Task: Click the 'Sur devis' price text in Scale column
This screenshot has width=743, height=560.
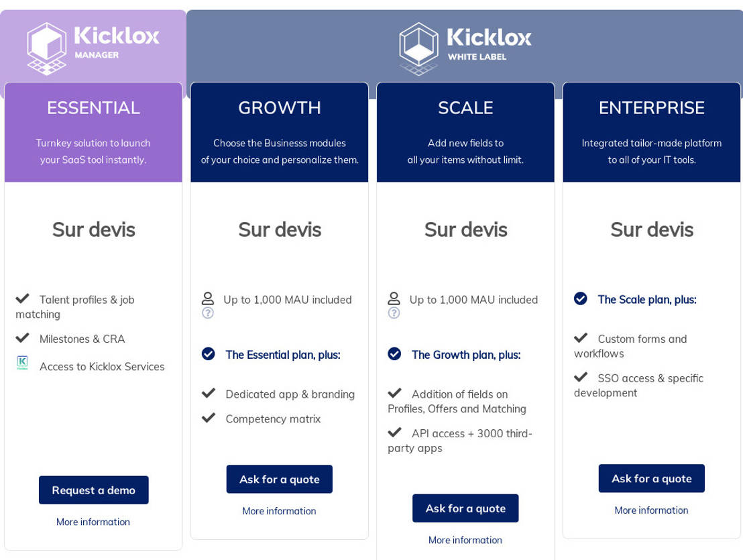Action: [465, 229]
